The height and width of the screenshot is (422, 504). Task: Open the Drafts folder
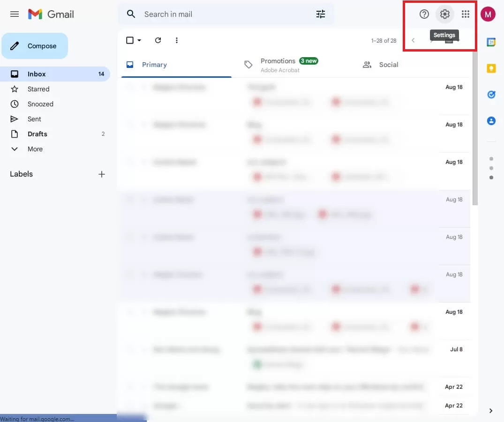coord(37,134)
